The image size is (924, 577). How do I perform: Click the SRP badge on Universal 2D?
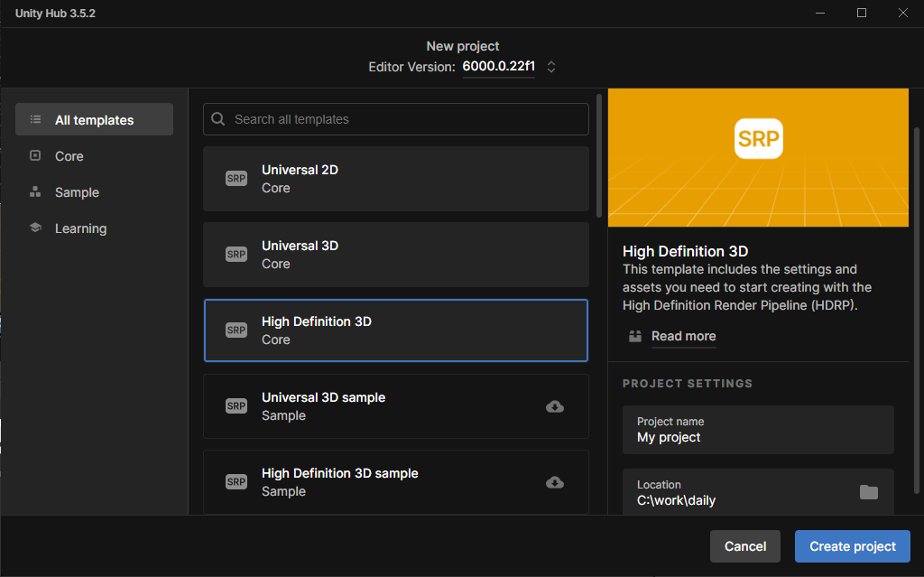pyautogui.click(x=236, y=179)
